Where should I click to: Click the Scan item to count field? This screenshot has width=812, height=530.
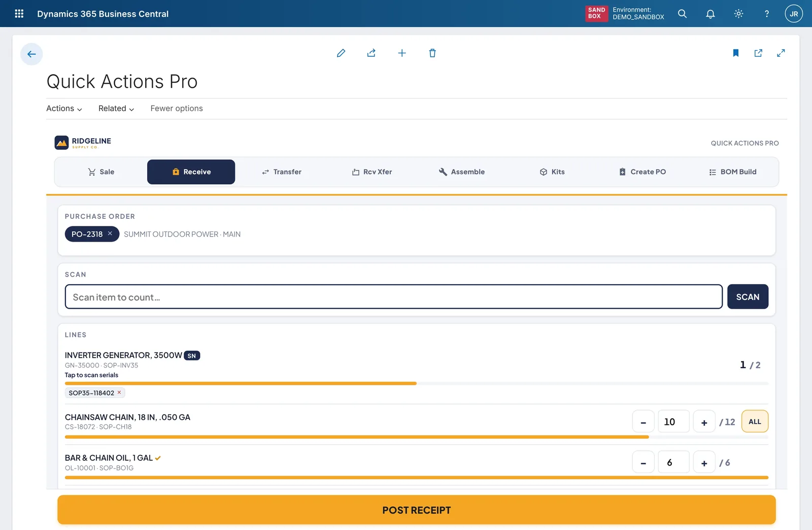click(x=394, y=296)
